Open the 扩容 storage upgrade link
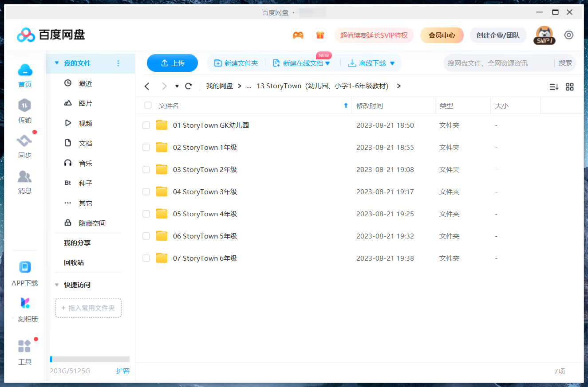 click(122, 371)
